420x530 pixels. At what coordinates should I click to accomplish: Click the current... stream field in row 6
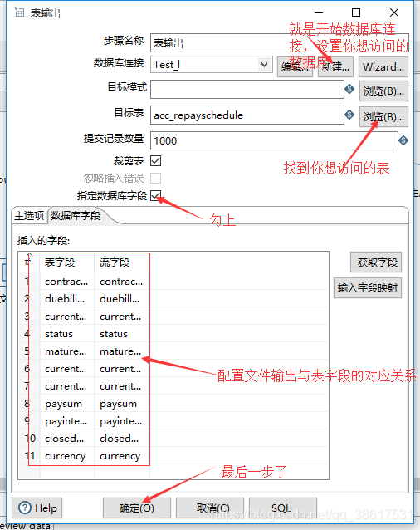pyautogui.click(x=122, y=369)
